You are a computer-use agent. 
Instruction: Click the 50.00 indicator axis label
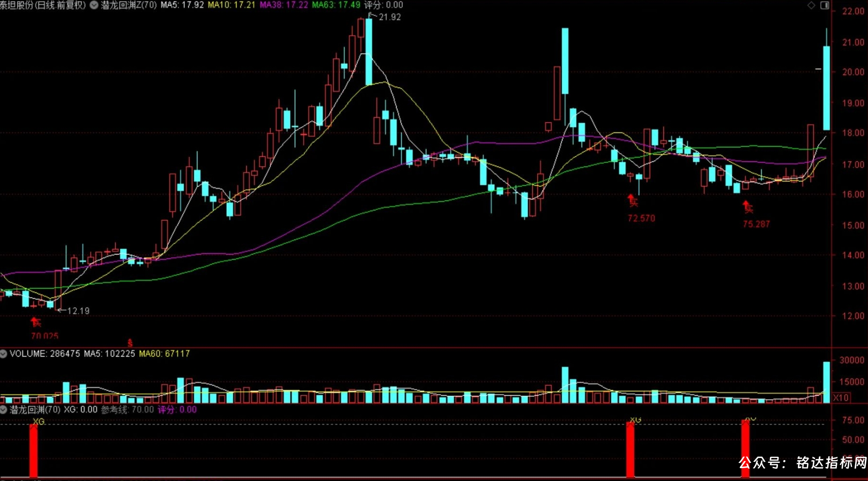pos(853,440)
